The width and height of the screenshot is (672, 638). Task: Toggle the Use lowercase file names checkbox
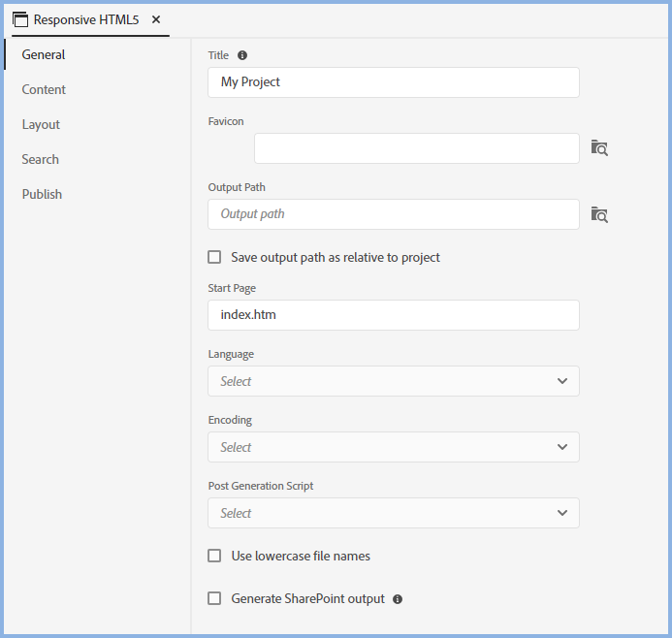pyautogui.click(x=215, y=556)
